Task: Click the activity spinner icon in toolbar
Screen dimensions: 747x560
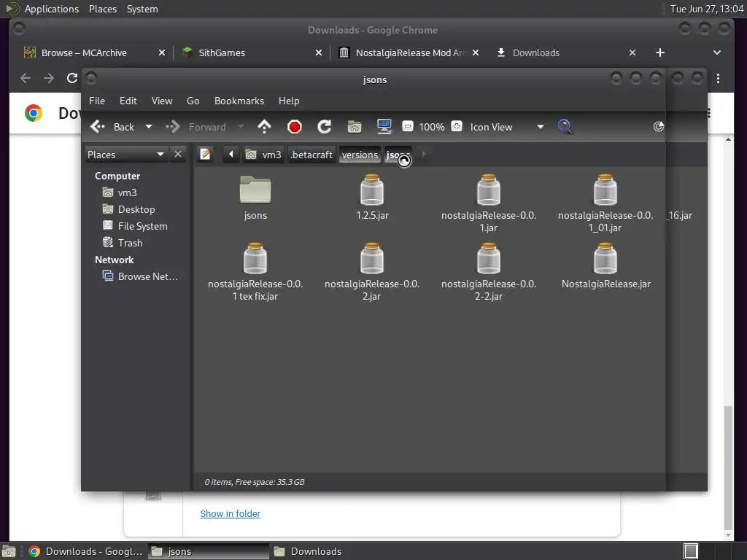Action: click(659, 126)
